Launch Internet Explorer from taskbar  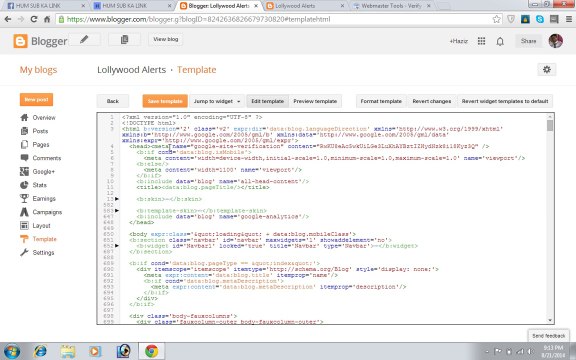(40, 351)
